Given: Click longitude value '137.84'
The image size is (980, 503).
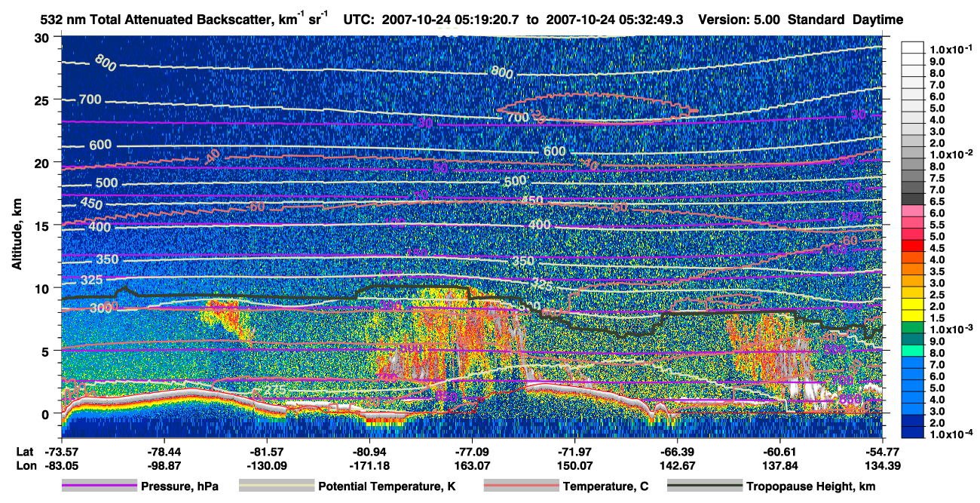Looking at the screenshot, I should click(x=779, y=466).
